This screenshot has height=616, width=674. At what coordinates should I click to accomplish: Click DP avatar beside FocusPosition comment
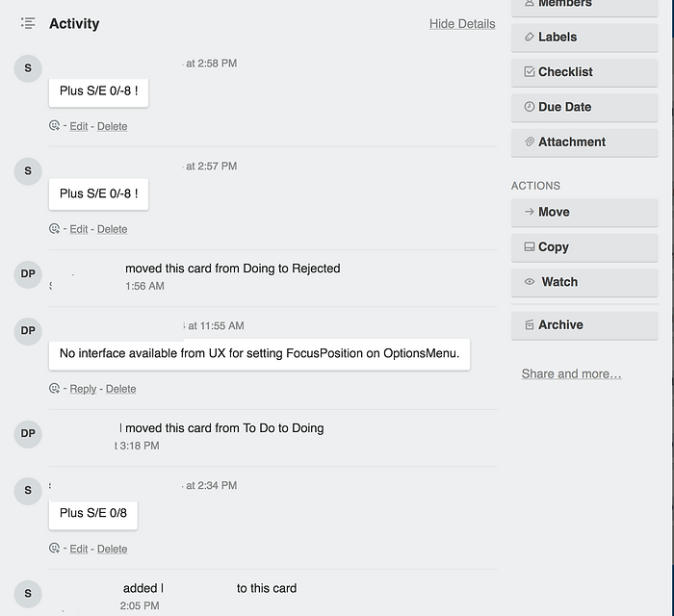point(28,331)
